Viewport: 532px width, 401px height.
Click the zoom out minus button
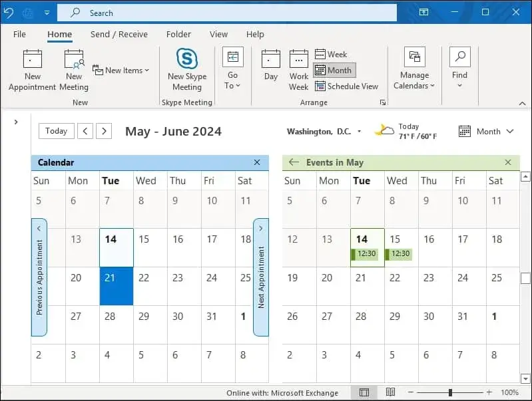tap(411, 392)
